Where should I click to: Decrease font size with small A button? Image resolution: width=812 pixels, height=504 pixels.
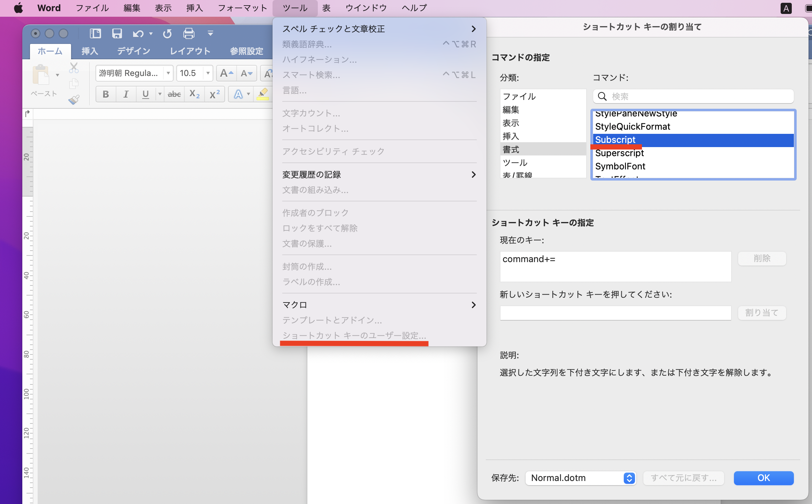pyautogui.click(x=247, y=73)
